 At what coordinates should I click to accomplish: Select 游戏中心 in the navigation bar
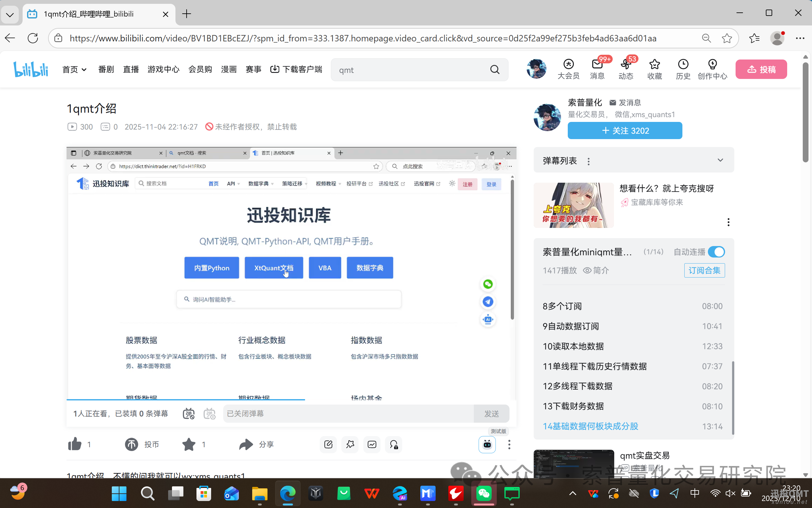pos(163,69)
